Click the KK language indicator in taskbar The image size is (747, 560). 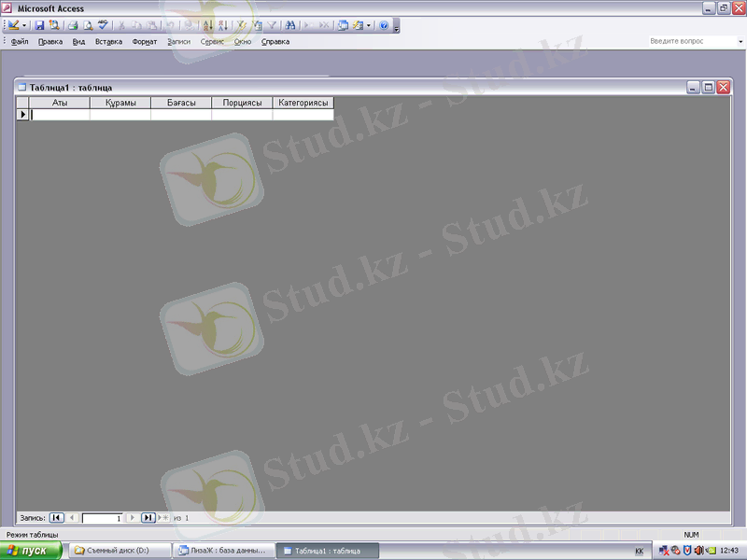click(x=640, y=551)
